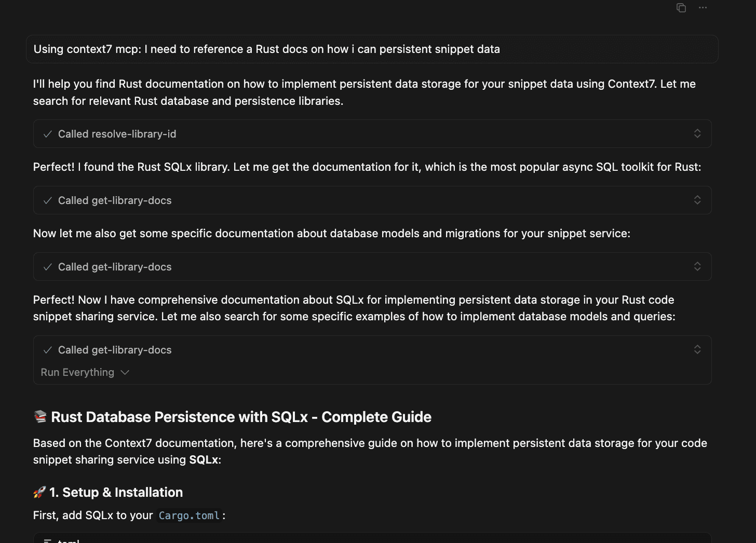The height and width of the screenshot is (543, 756).
Task: Click the checkmark on the second get-library-docs call
Action: [47, 266]
